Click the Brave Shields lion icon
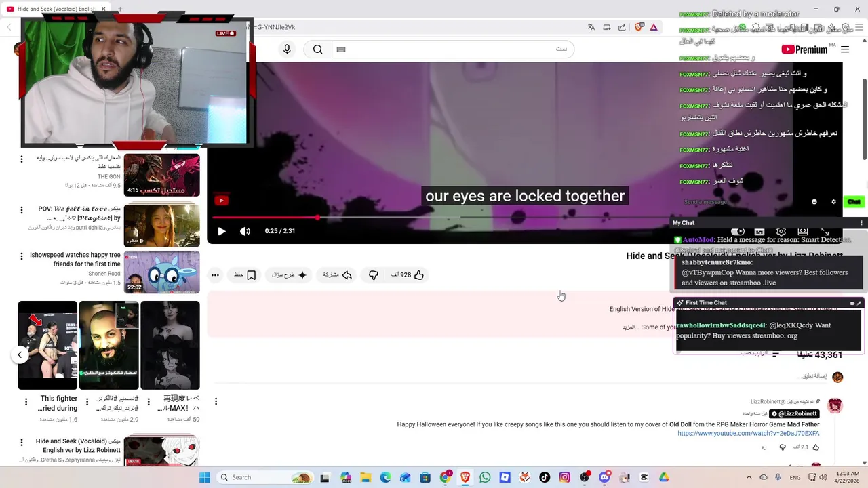868x488 pixels. (639, 27)
